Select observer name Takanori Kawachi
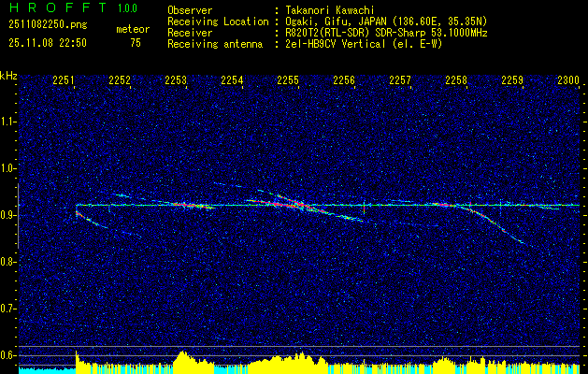The image size is (588, 374). click(x=330, y=10)
